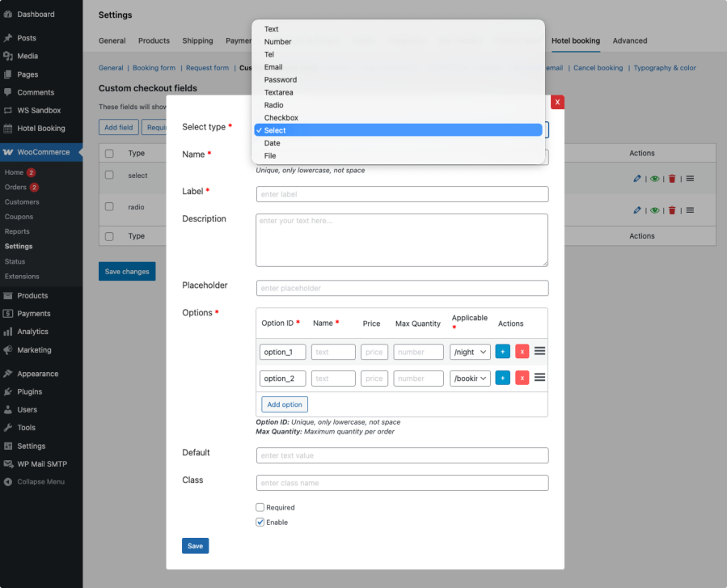
Task: Open the /night applicable dropdown
Action: [x=470, y=352]
